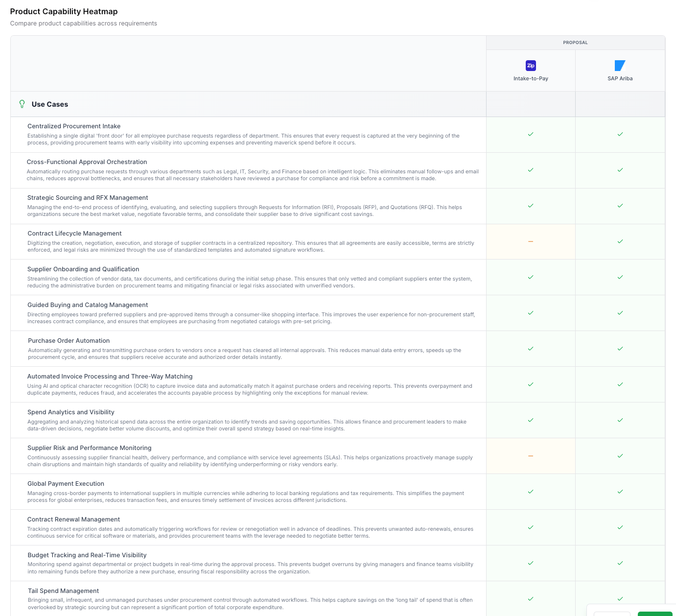Click the lightbulb icon beside Use Cases

(x=22, y=104)
